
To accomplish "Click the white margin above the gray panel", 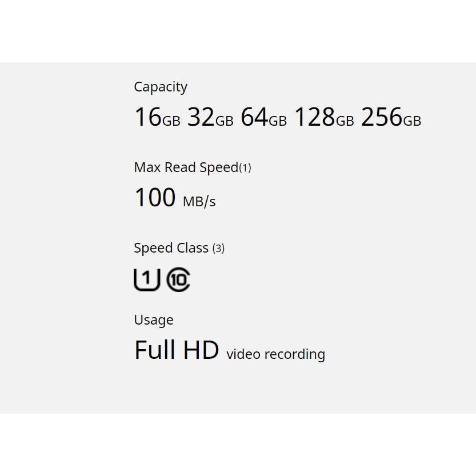I will [238, 31].
